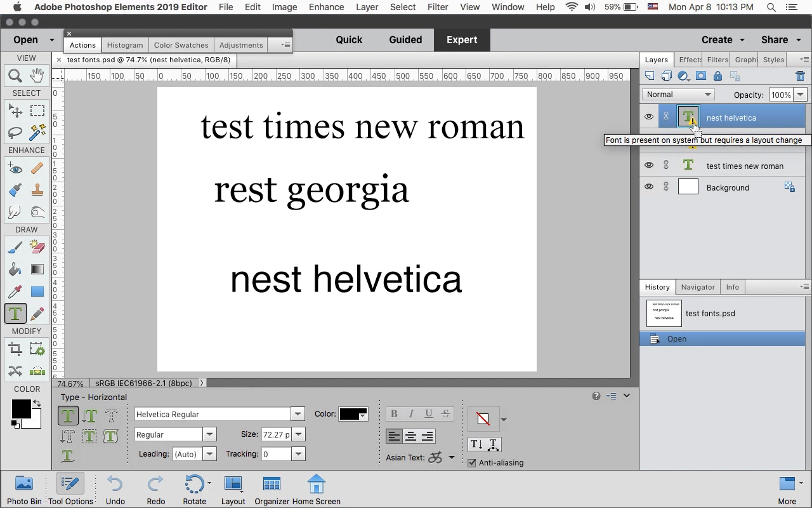
Task: Select the Quick Selection wand tool
Action: point(37,132)
